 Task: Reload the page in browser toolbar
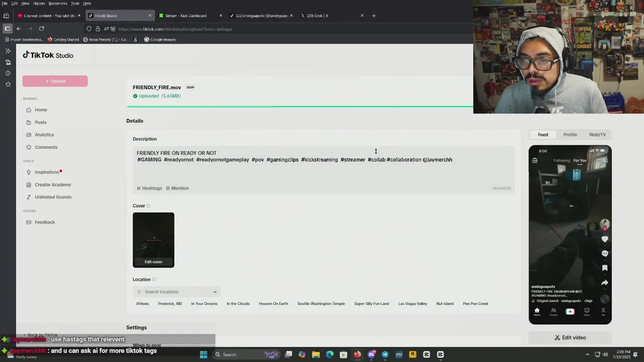[x=42, y=29]
